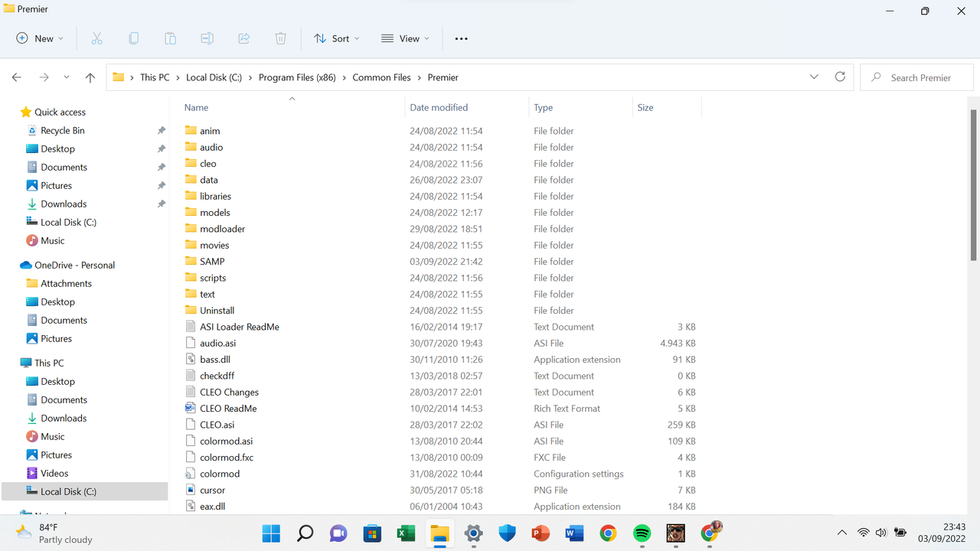Click the Cut scissors icon in the toolbar
The height and width of the screenshot is (551, 980).
tap(96, 38)
